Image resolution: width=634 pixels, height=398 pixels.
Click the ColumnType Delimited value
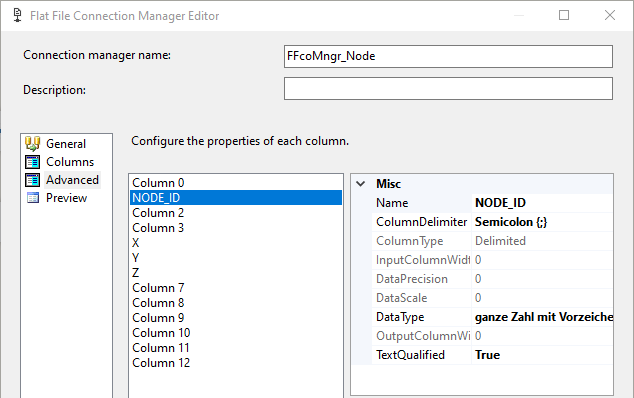click(x=542, y=241)
